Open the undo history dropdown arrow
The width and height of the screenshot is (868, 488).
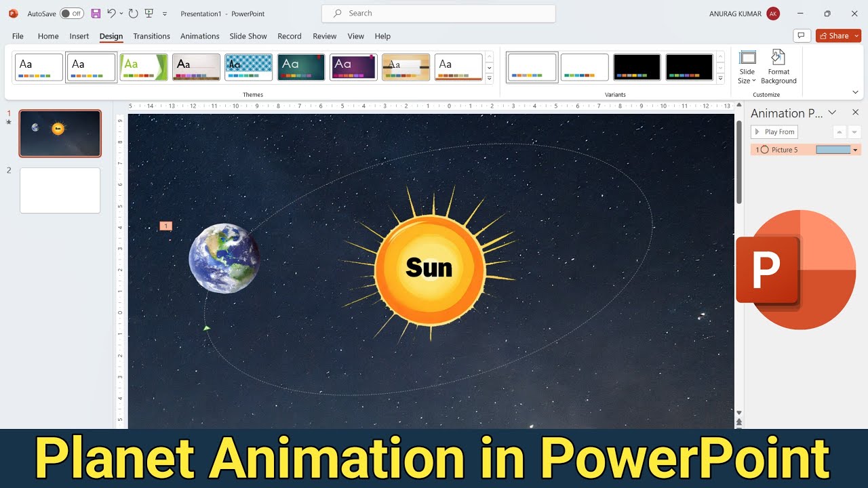click(x=121, y=14)
